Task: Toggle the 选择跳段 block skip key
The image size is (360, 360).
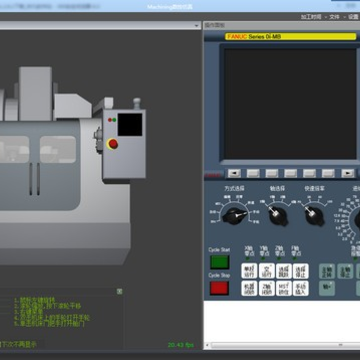Action: [x=284, y=271]
